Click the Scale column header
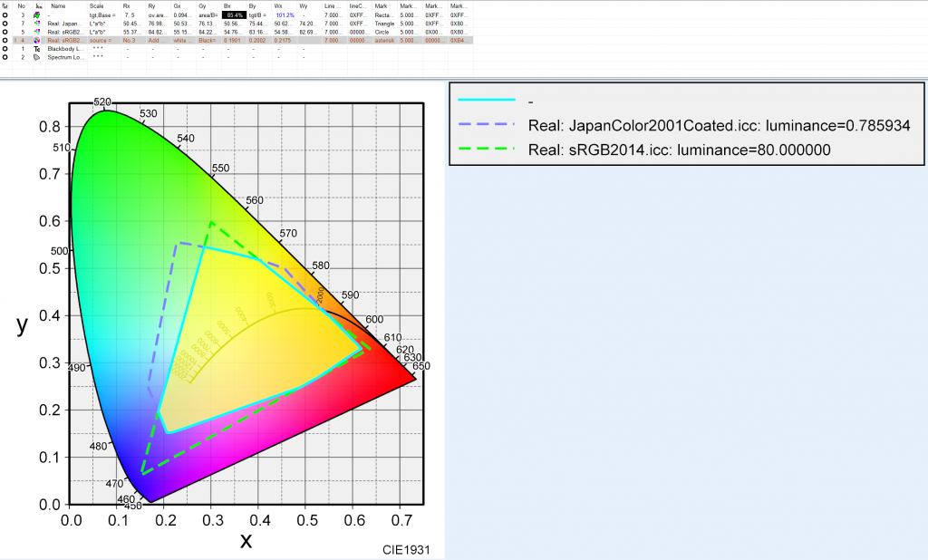Image resolution: width=928 pixels, height=560 pixels. click(x=96, y=6)
